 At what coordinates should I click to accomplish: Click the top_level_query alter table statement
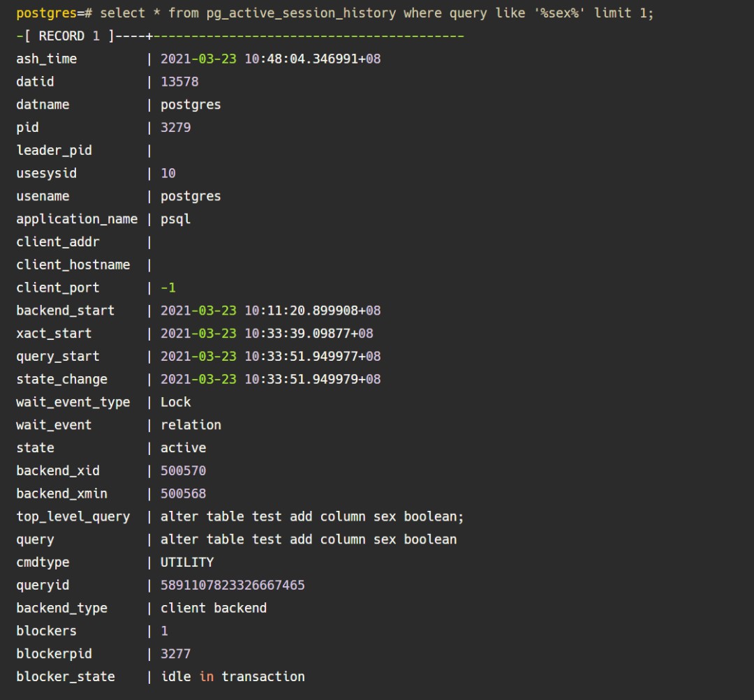312,516
